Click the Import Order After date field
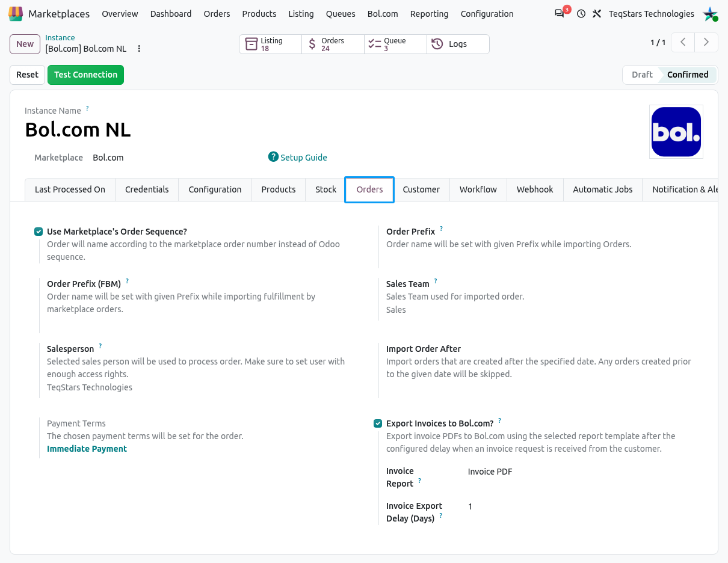The width and height of the screenshot is (728, 563). [x=538, y=387]
